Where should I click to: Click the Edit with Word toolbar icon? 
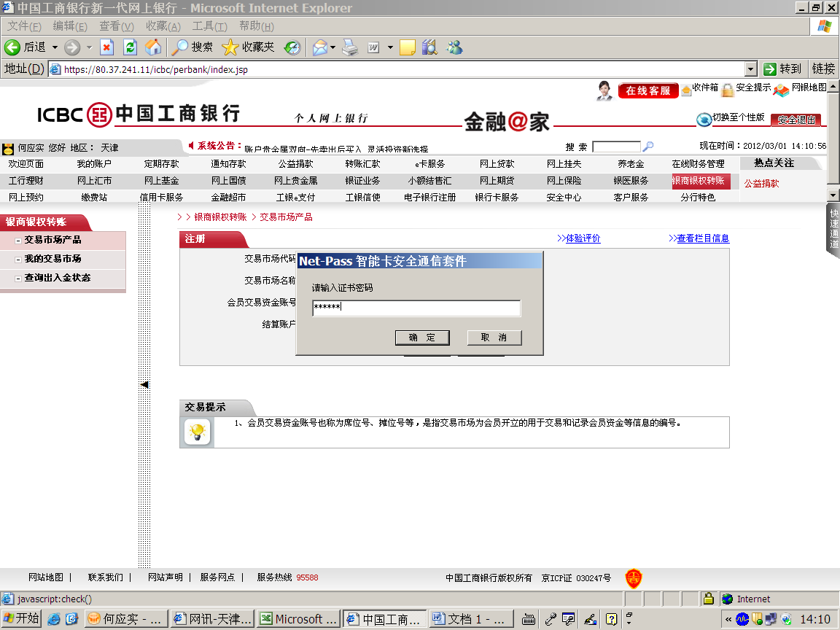click(373, 47)
